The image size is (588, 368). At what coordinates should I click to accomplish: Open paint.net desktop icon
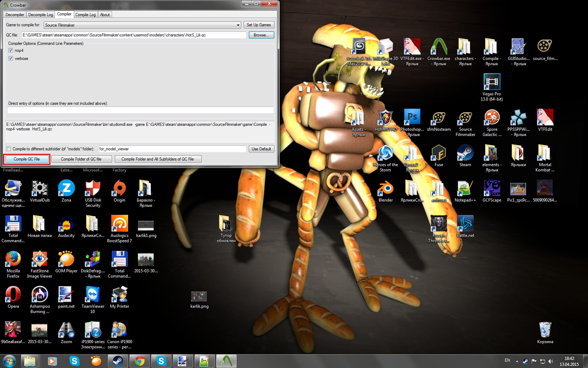pyautogui.click(x=66, y=297)
